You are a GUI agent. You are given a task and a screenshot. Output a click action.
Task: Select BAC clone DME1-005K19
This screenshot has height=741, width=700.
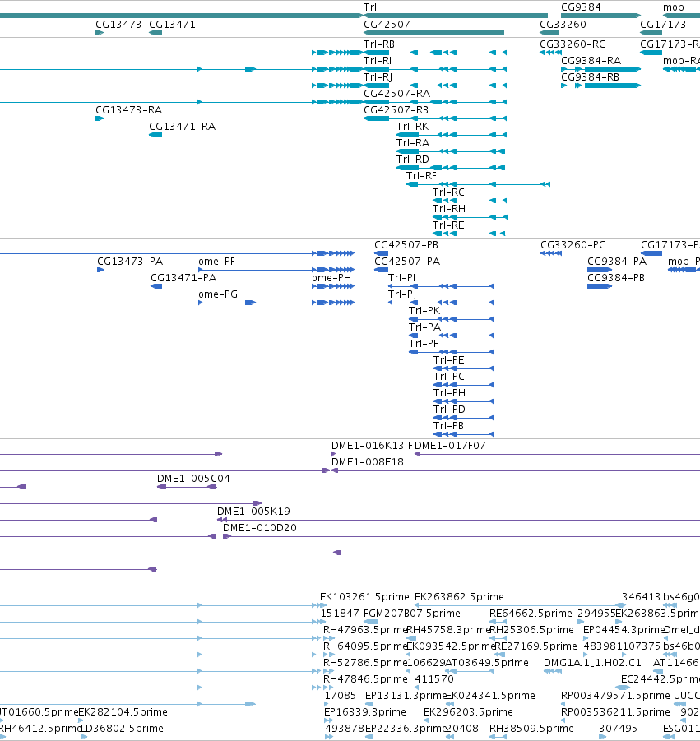pos(253,512)
